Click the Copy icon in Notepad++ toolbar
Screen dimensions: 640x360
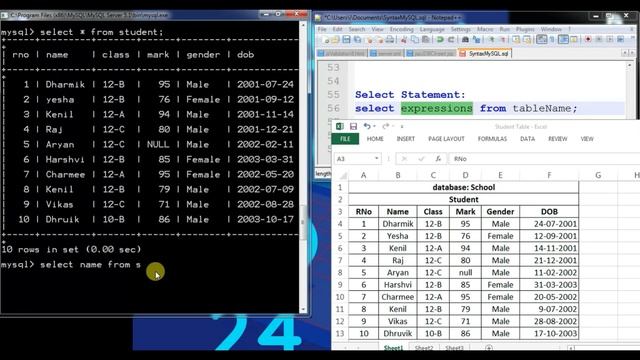click(415, 40)
